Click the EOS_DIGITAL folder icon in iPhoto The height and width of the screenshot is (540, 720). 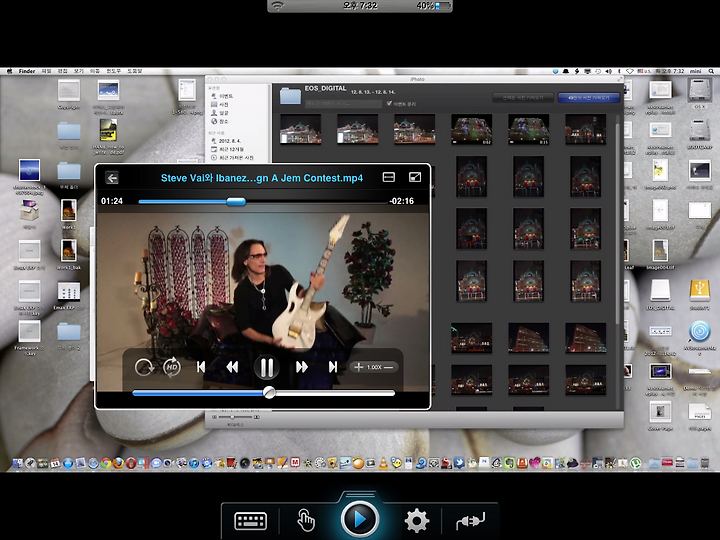point(290,96)
